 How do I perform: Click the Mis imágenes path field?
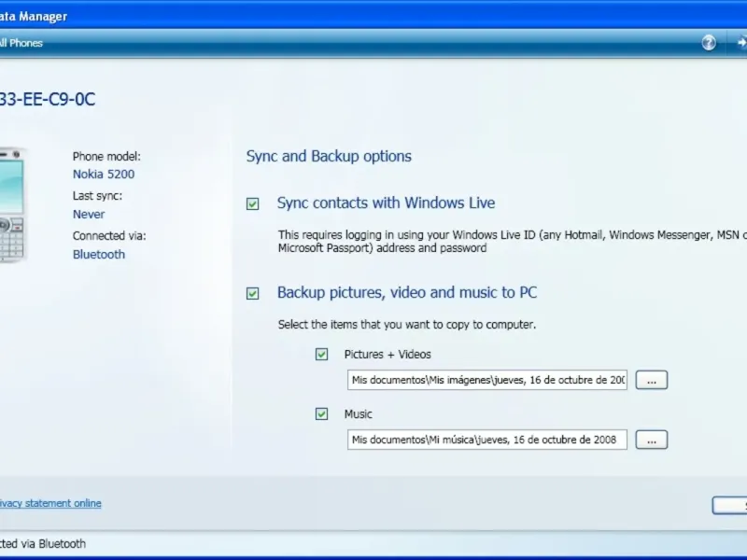(x=486, y=380)
